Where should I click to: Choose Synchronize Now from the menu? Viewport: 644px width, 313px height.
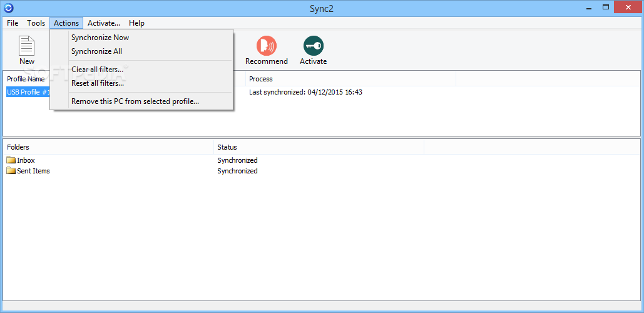[x=100, y=38]
